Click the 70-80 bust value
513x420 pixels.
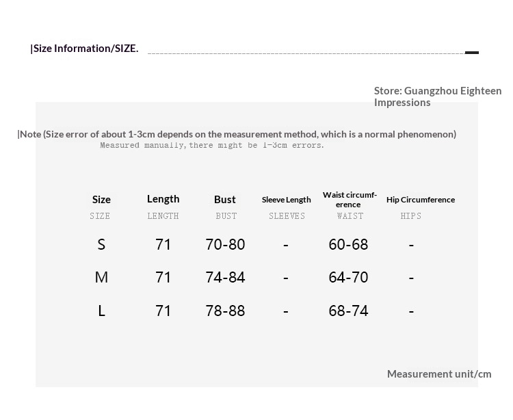[225, 244]
